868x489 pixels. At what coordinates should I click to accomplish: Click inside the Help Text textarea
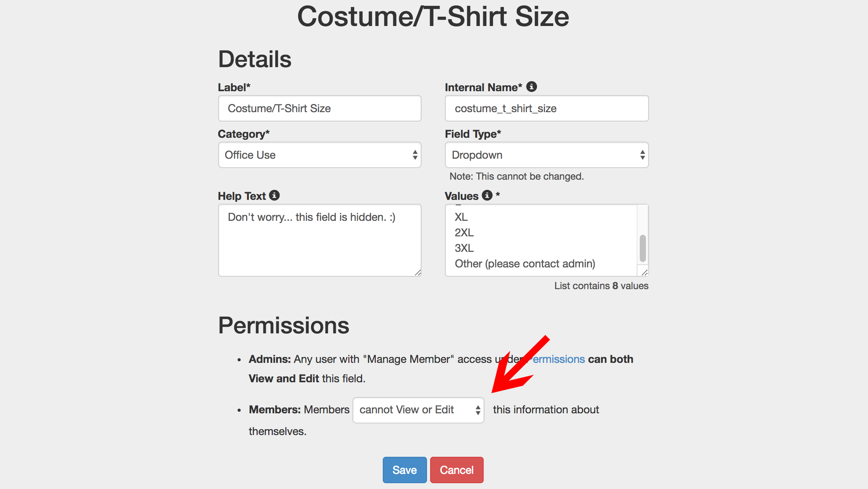[320, 240]
